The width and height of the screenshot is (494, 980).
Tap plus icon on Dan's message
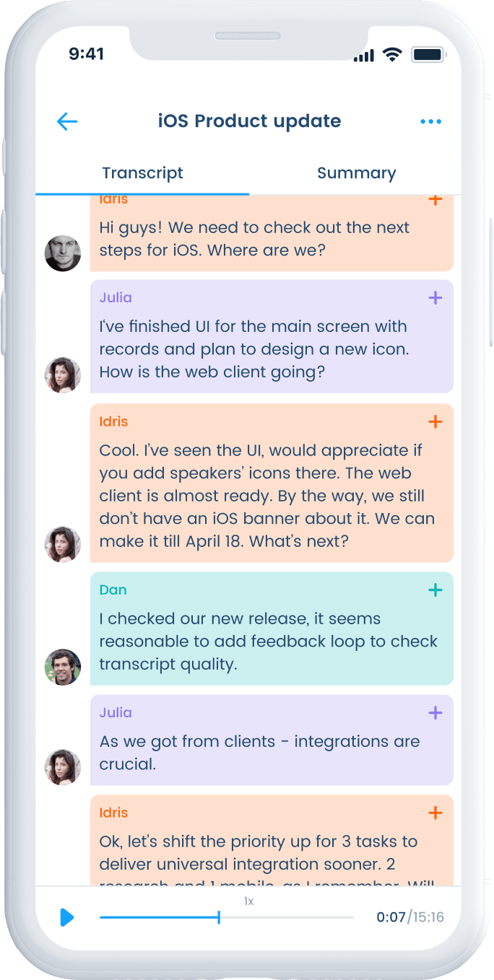point(435,590)
